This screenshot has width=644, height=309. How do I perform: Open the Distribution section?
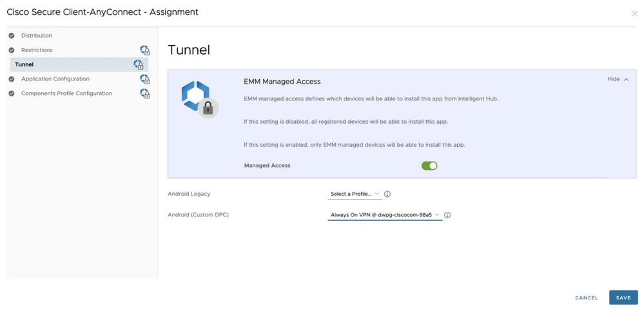[37, 35]
